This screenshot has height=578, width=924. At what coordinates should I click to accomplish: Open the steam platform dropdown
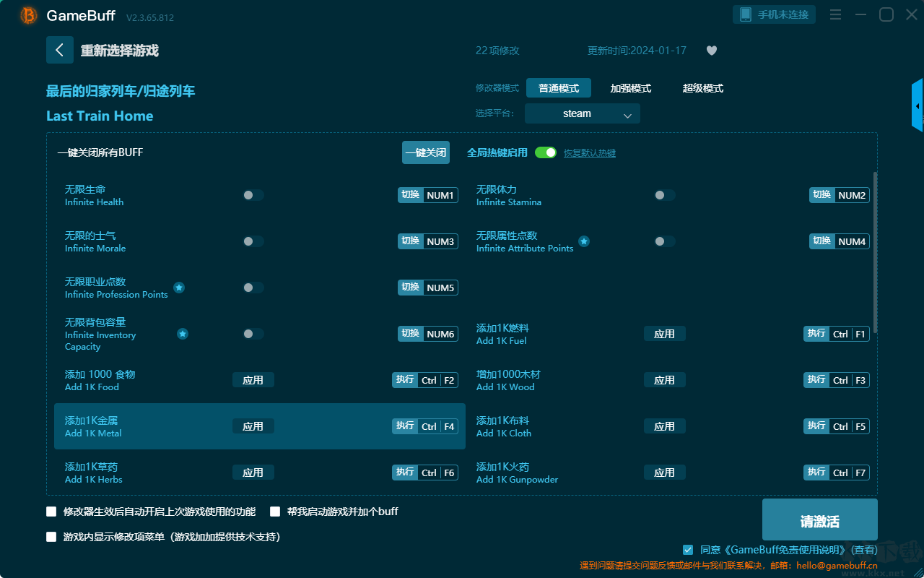tap(583, 113)
